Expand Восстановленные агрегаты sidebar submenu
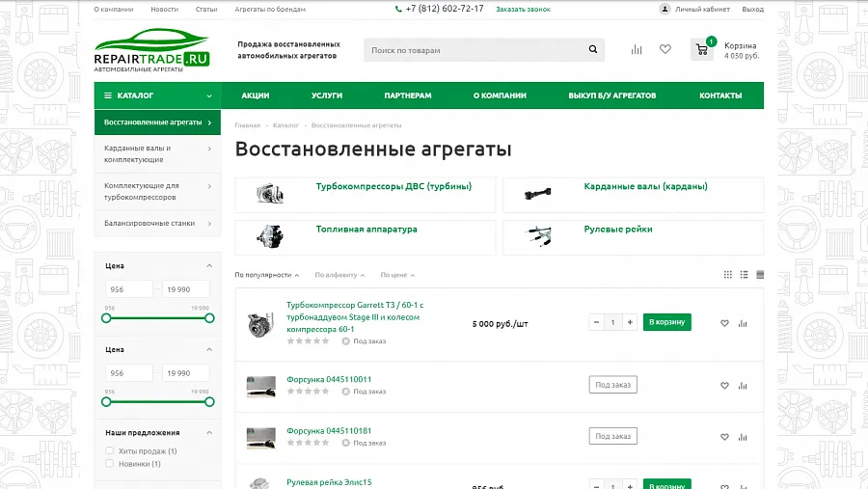868x489 pixels. 210,122
